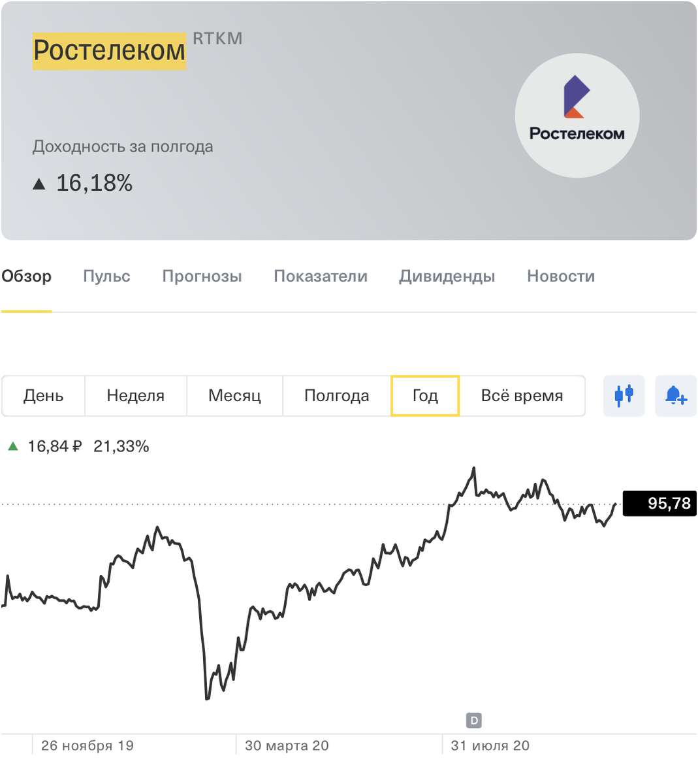This screenshot has width=698, height=784.
Task: Click the '30 марта 20' date label
Action: (286, 745)
